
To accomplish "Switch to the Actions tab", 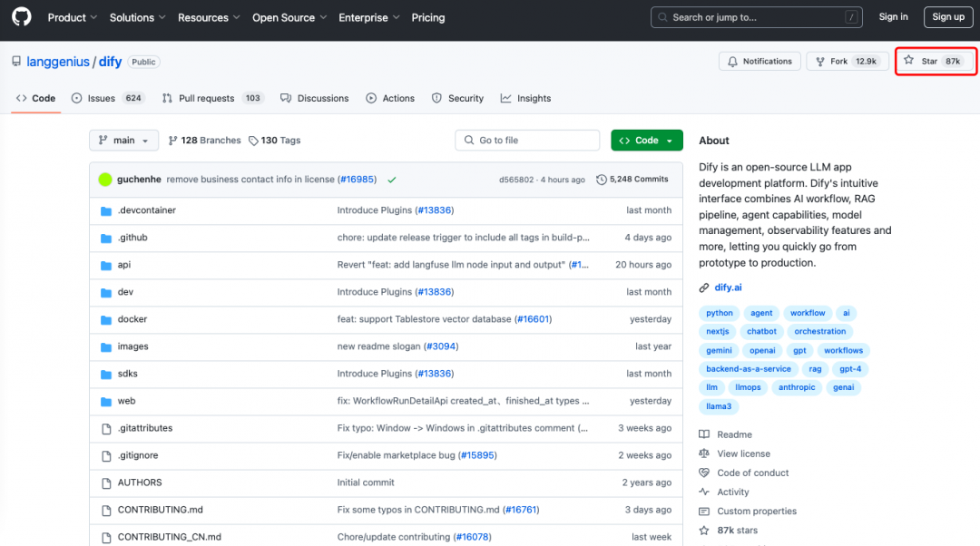I will pos(390,98).
